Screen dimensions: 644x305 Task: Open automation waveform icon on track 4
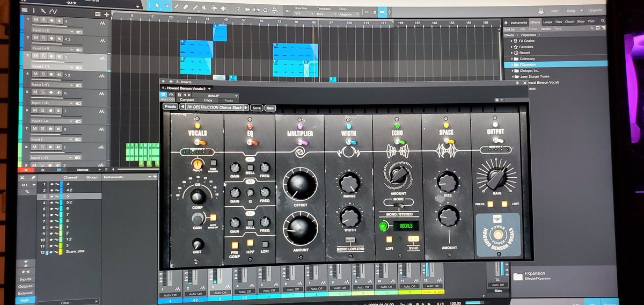[103, 76]
